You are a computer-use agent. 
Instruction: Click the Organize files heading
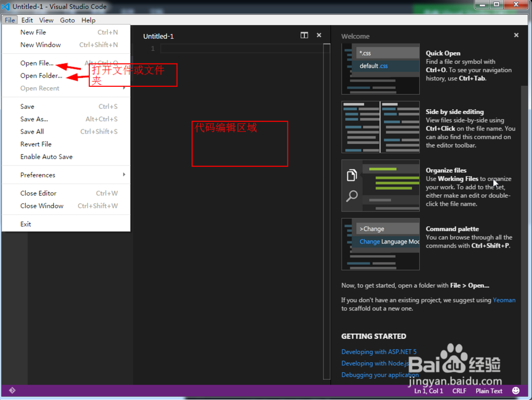[446, 170]
